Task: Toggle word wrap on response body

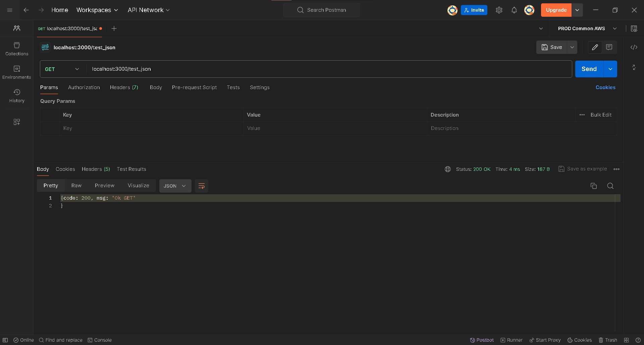Action: (x=201, y=186)
